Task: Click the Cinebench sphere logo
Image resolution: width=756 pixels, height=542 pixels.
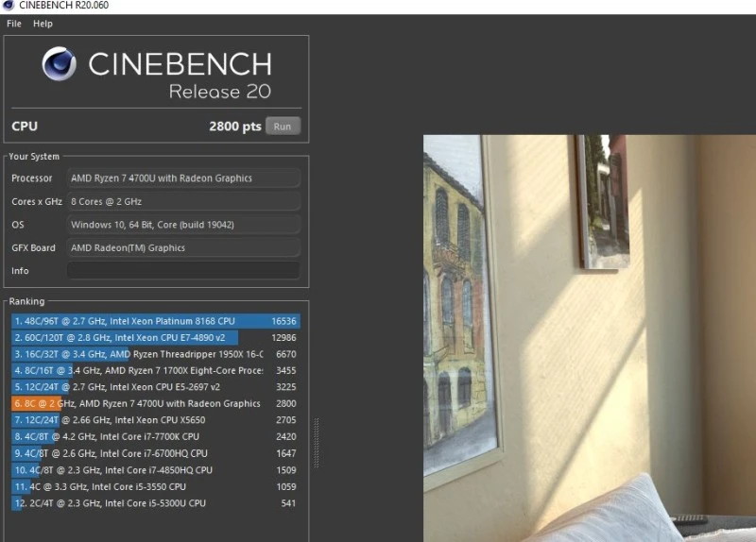Action: (x=59, y=64)
